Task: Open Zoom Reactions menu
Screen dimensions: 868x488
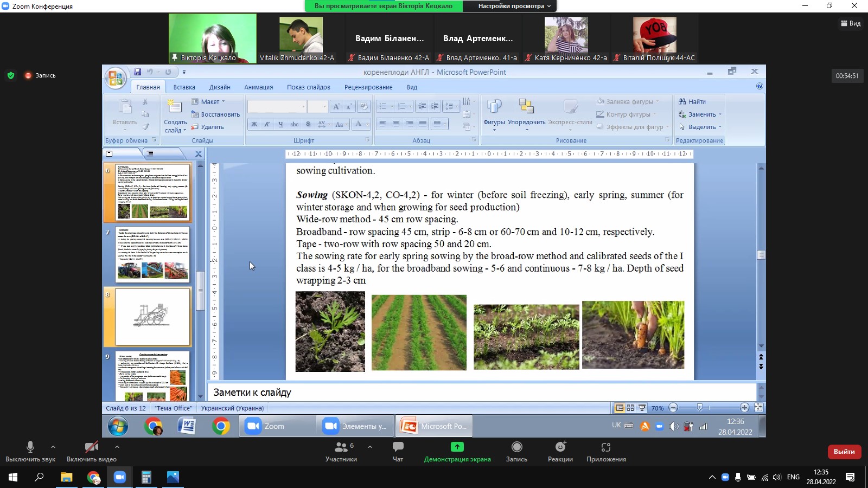Action: [x=560, y=451]
